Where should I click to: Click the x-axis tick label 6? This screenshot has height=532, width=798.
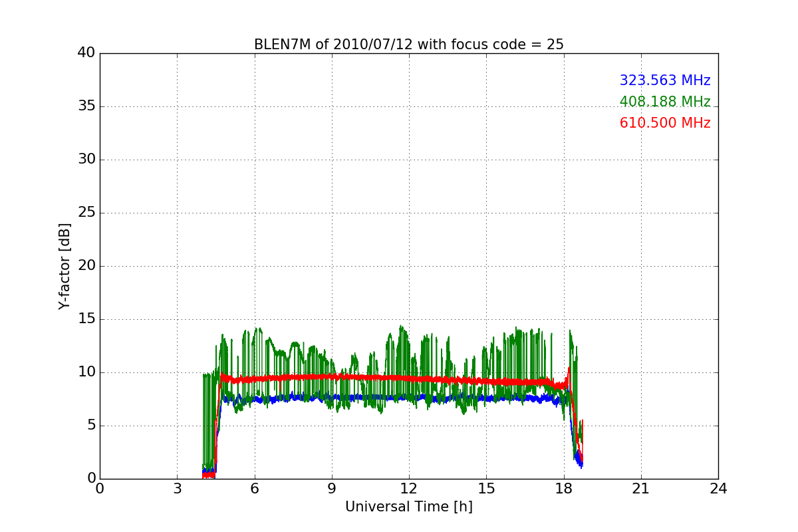coord(254,489)
